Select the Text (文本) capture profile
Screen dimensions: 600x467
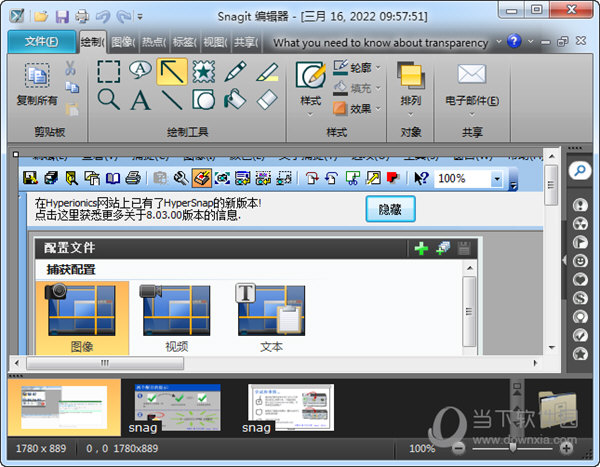coord(271,318)
